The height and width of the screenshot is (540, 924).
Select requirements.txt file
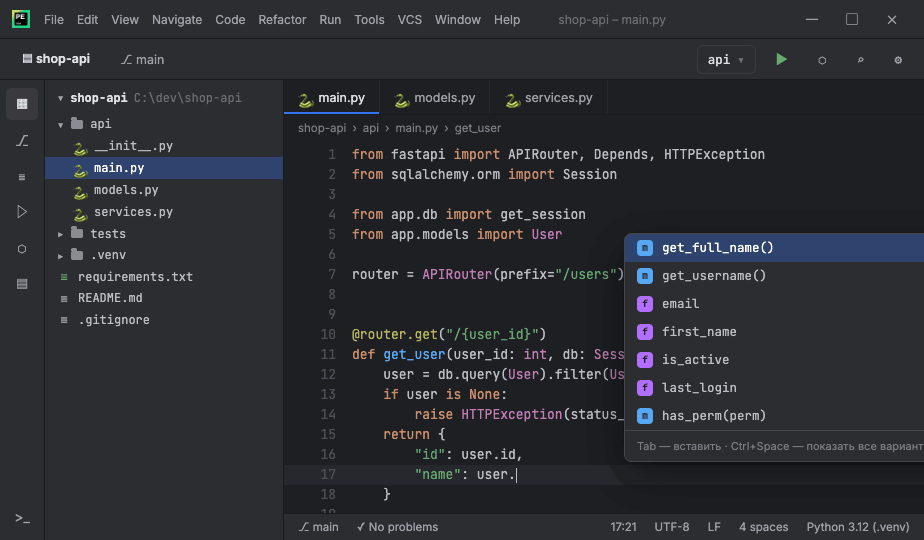(x=164, y=276)
